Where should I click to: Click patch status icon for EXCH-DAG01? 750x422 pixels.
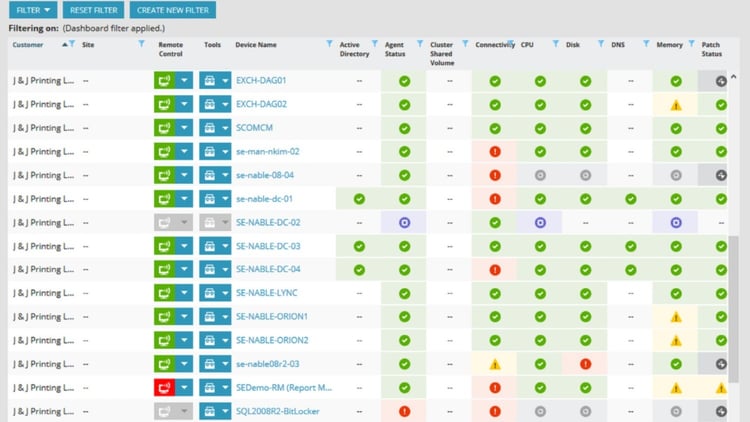pos(721,81)
